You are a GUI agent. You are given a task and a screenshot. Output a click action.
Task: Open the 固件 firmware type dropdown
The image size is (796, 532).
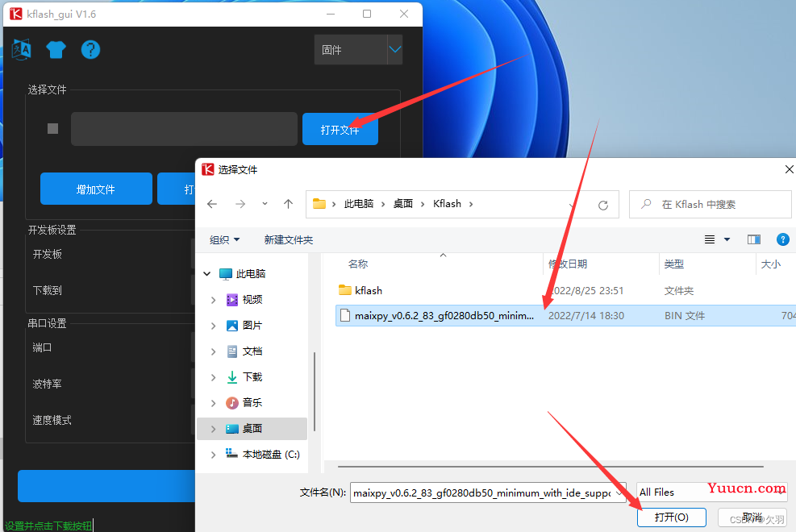[358, 50]
